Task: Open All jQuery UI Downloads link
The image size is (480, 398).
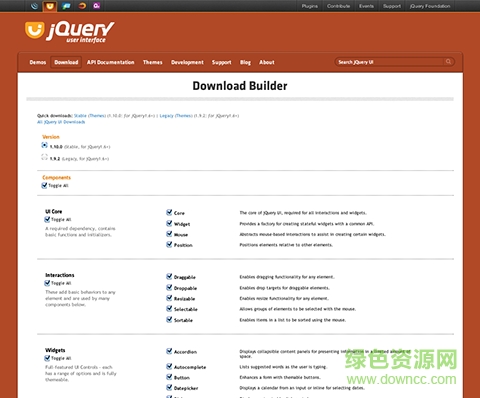Action: pyautogui.click(x=61, y=122)
